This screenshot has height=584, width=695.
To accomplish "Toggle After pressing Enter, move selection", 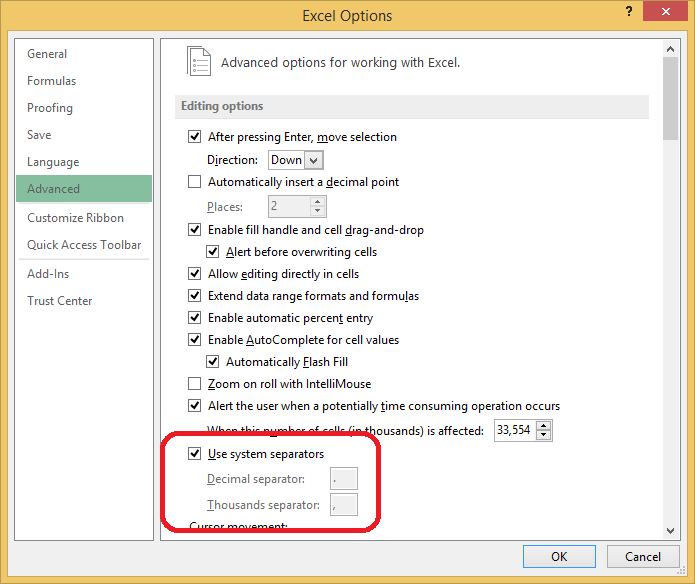I will pyautogui.click(x=195, y=136).
